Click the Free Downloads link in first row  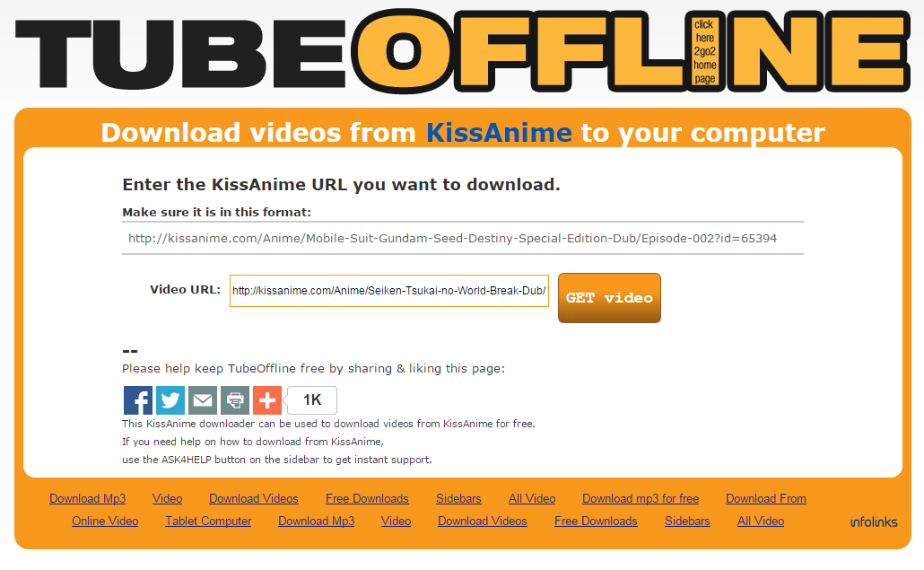[x=367, y=499]
